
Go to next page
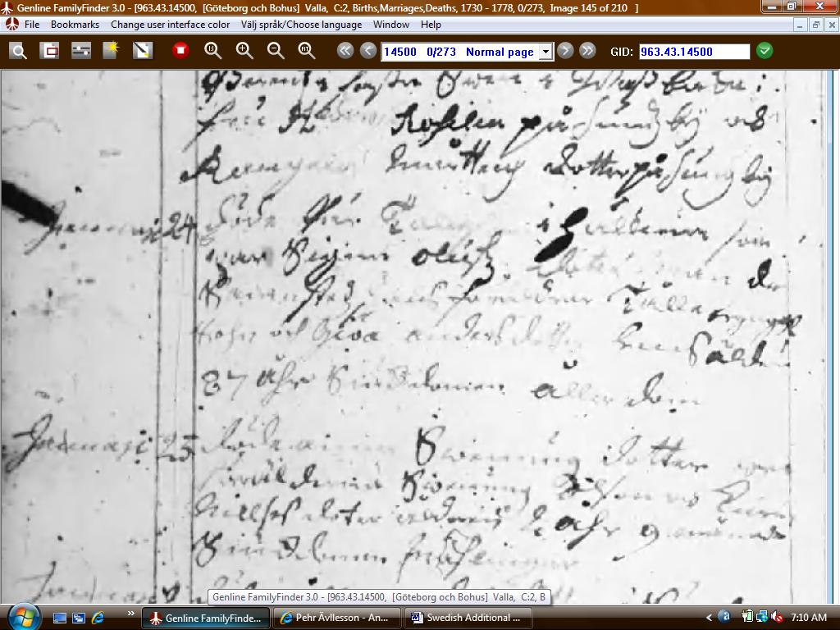tap(565, 51)
